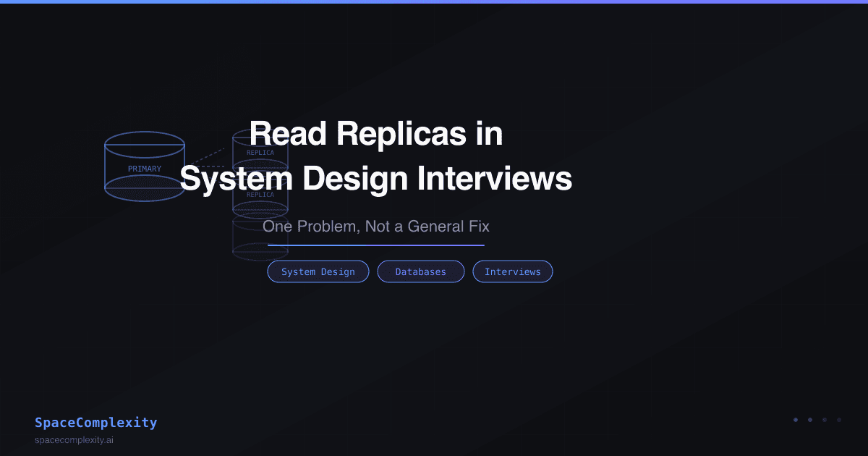The width and height of the screenshot is (868, 456).
Task: Click subtitle "One Problem, Not a General Fix"
Action: click(375, 227)
